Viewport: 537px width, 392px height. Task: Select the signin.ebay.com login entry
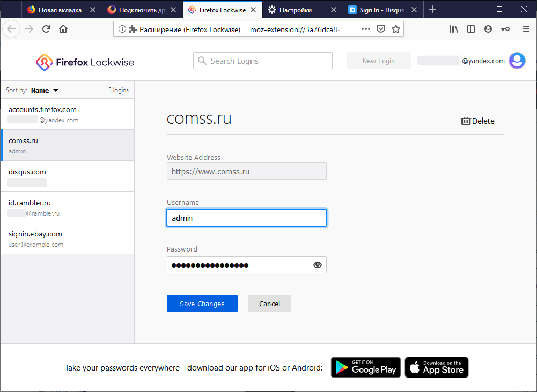[x=68, y=239]
